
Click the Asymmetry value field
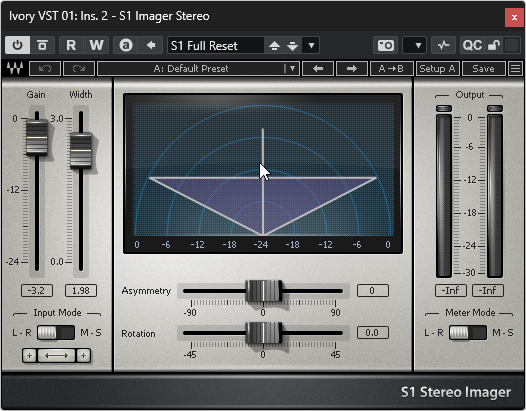pyautogui.click(x=373, y=291)
